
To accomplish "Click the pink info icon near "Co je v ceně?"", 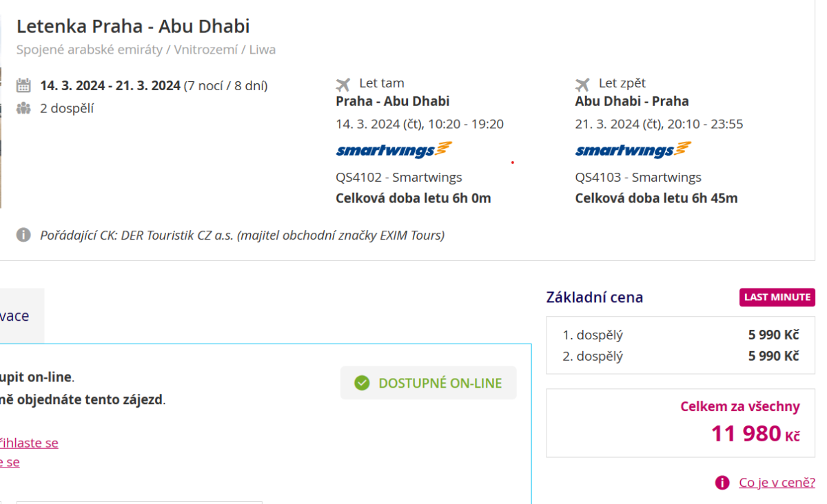I will click(722, 483).
